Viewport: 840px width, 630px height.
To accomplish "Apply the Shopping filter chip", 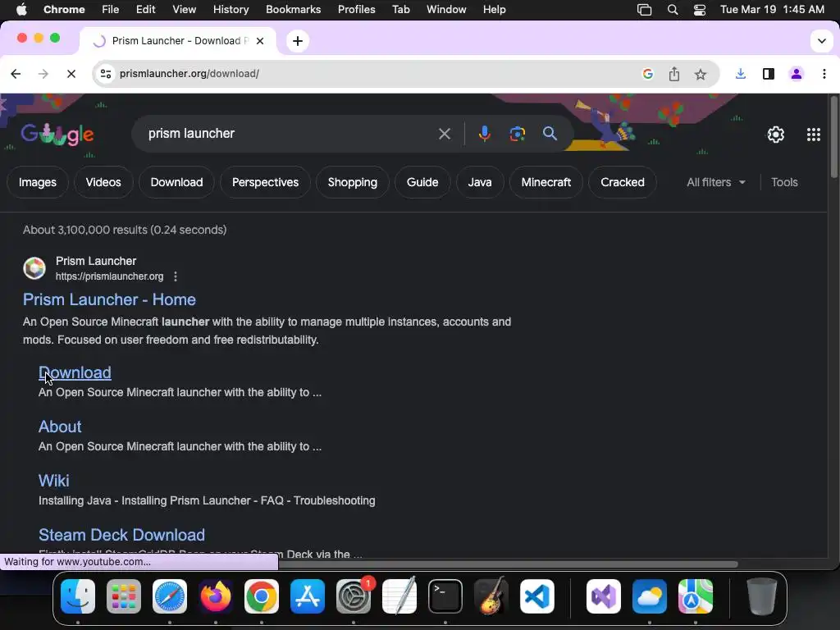I will click(353, 182).
